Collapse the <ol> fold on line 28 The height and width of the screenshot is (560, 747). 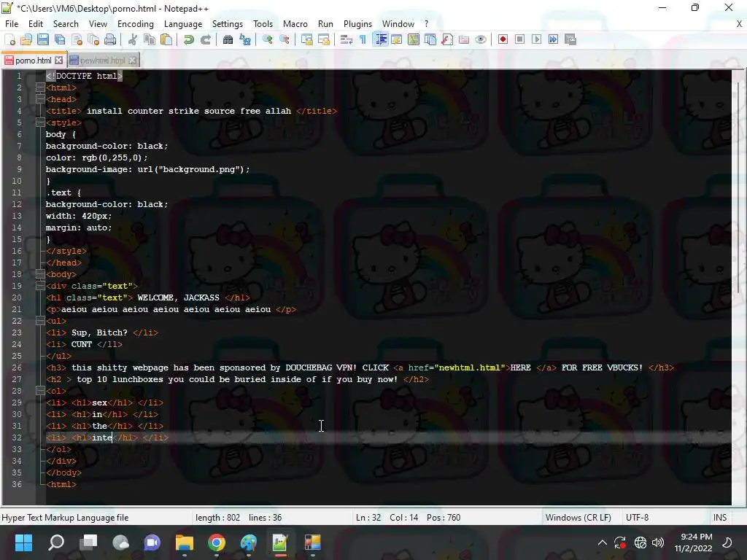pos(40,391)
